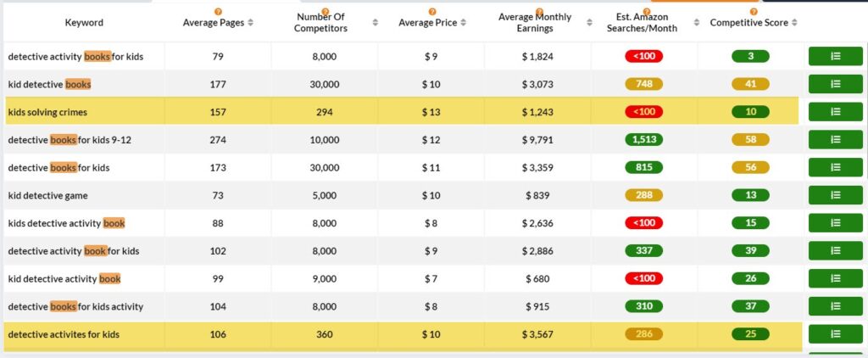Open list button for 'kid detective books' row
The height and width of the screenshot is (358, 868).
click(x=835, y=84)
